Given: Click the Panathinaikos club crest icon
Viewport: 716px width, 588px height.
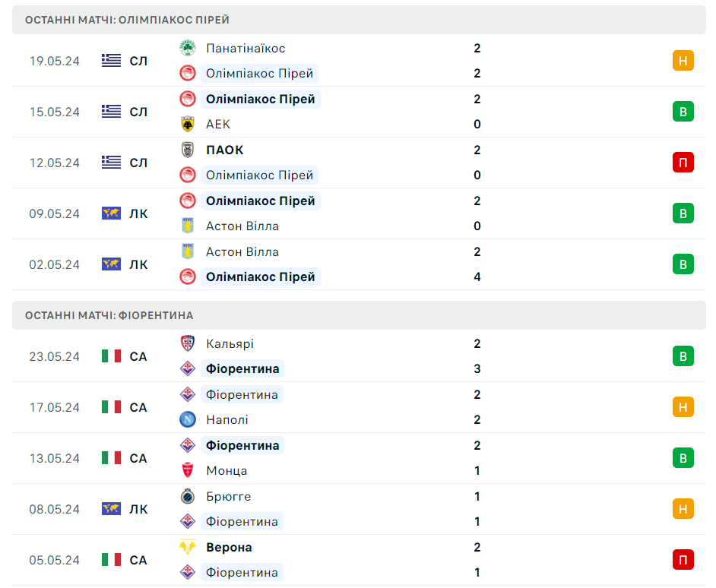Looking at the screenshot, I should (187, 48).
